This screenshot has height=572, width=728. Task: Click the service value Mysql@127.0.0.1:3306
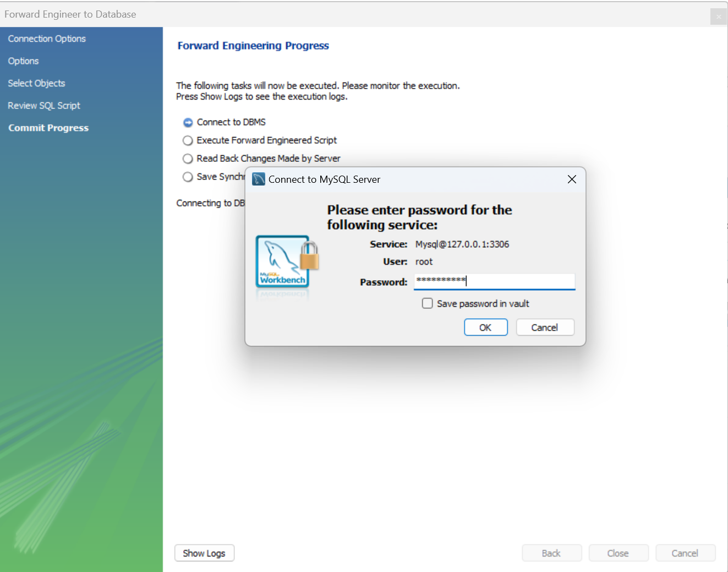(462, 244)
